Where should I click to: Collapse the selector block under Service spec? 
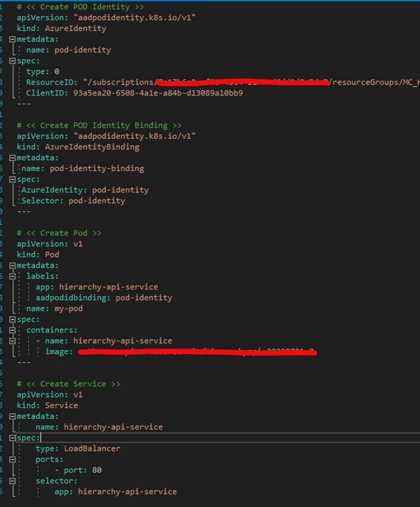tap(13, 481)
